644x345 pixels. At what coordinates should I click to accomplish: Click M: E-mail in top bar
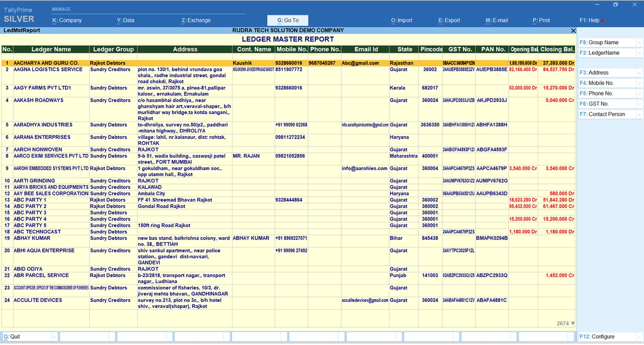coord(497,20)
